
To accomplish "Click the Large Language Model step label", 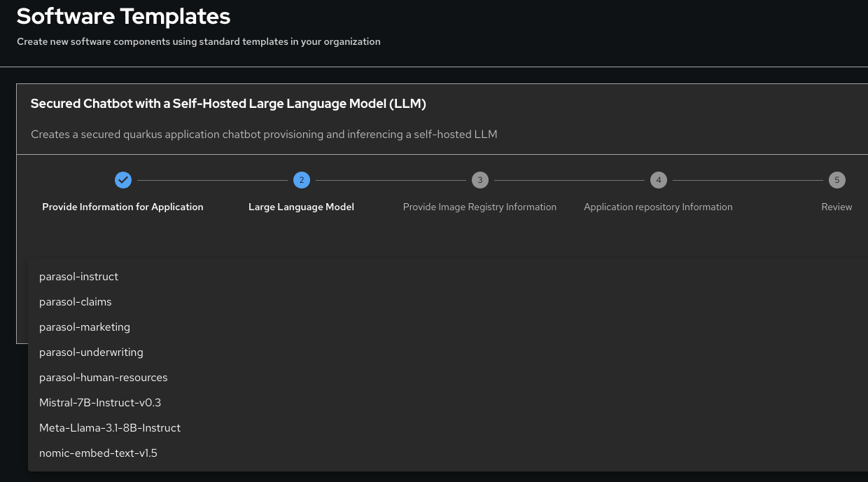I will point(301,207).
